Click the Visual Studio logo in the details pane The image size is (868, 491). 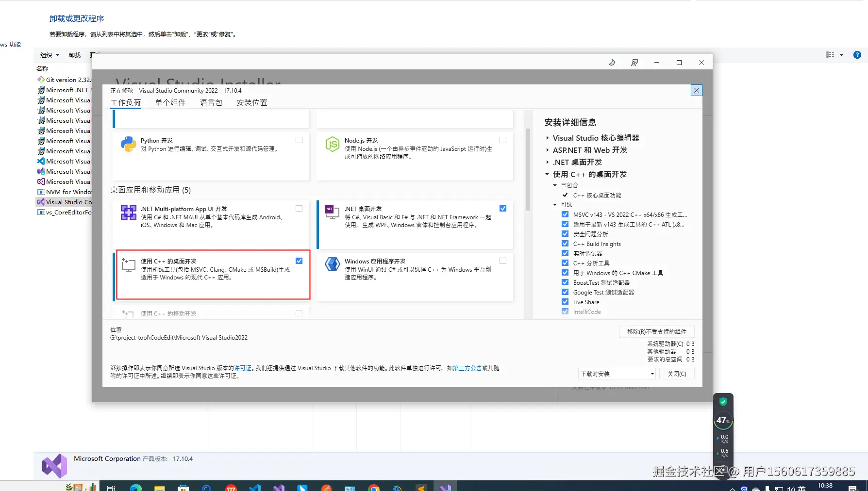click(x=54, y=466)
